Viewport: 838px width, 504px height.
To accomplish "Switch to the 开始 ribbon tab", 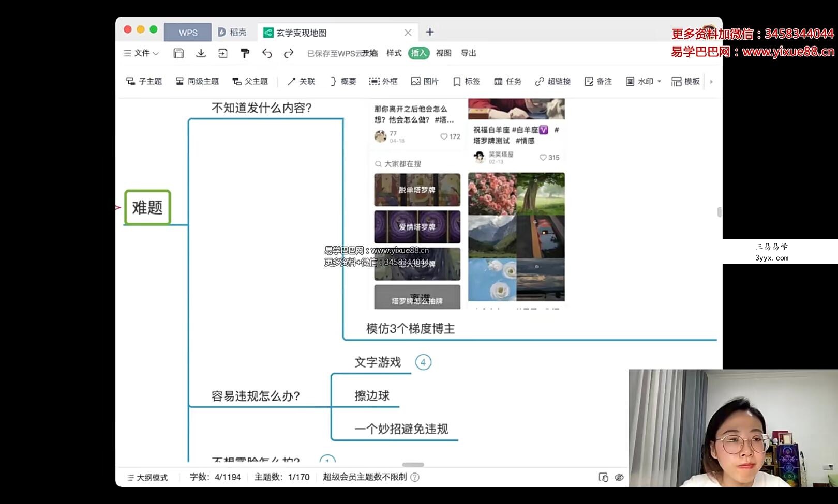I will pos(369,53).
